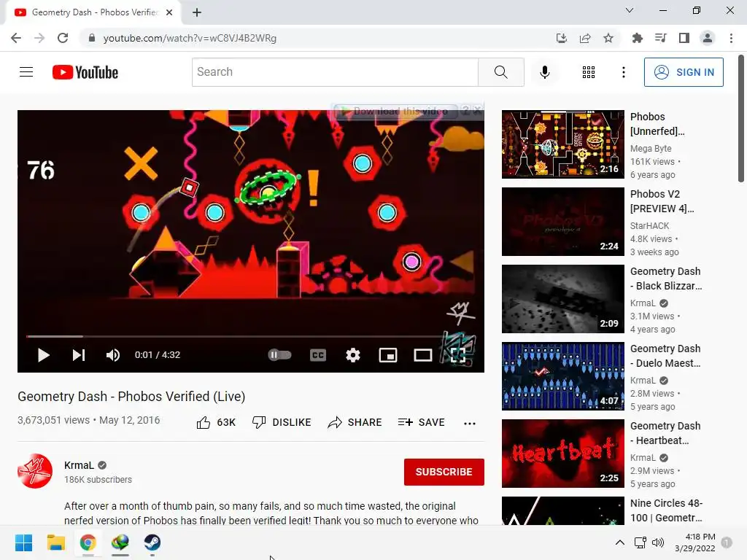Share this page icon in address bar

pyautogui.click(x=585, y=38)
